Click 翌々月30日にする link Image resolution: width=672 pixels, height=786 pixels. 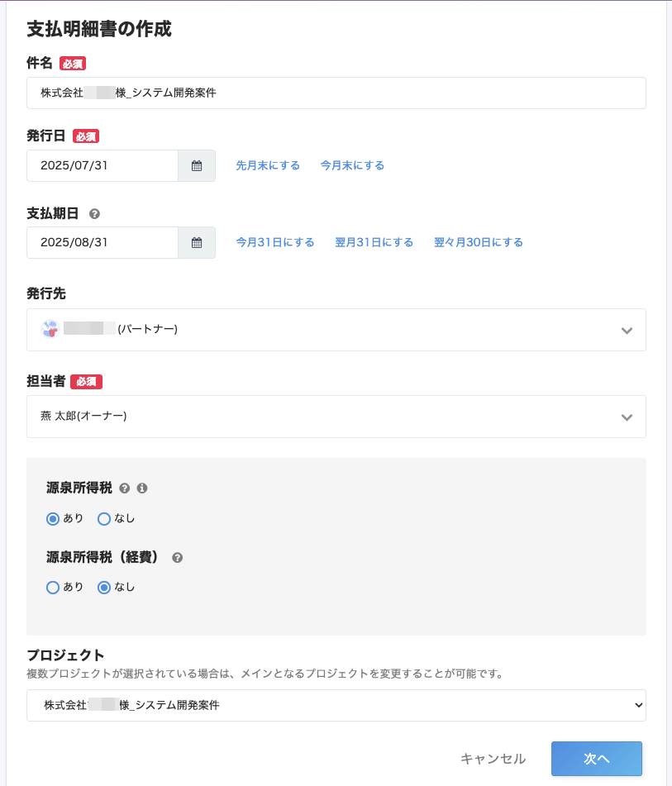coord(479,243)
